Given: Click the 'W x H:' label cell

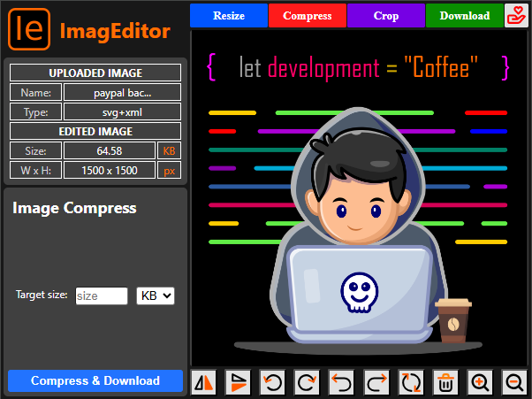Looking at the screenshot, I should tap(35, 170).
